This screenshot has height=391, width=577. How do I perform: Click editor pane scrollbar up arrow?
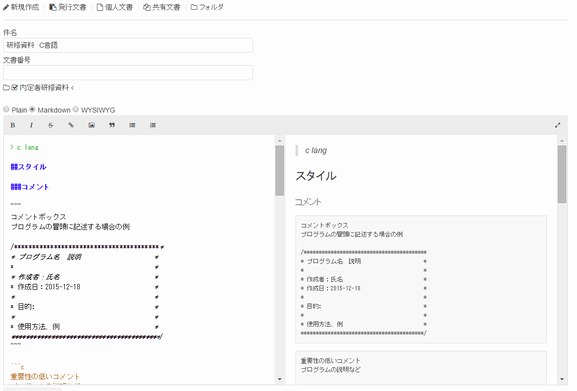(280, 141)
